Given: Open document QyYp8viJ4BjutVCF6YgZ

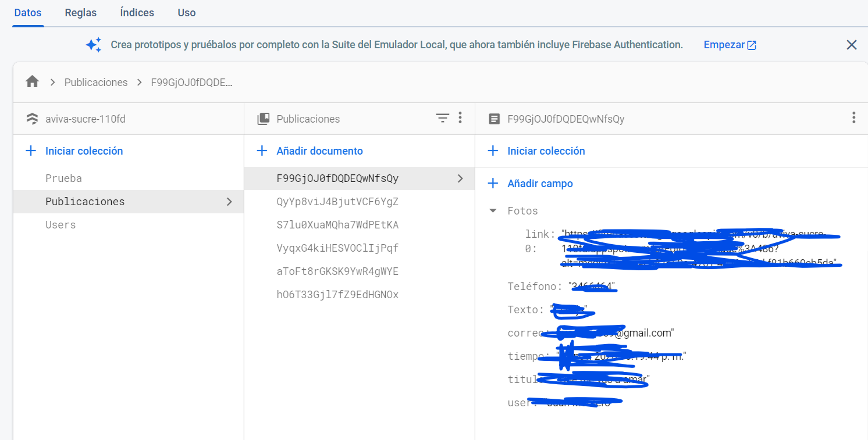Looking at the screenshot, I should (337, 202).
